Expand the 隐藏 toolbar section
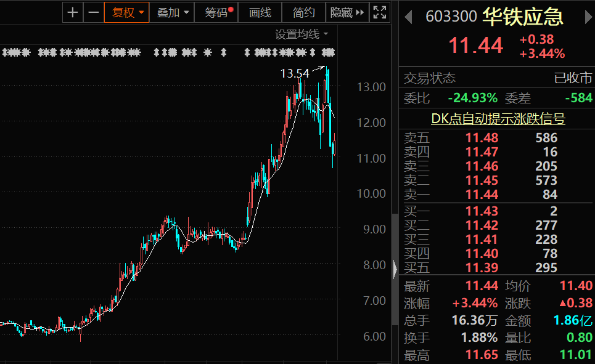Image resolution: width=595 pixels, height=364 pixels. [347, 12]
